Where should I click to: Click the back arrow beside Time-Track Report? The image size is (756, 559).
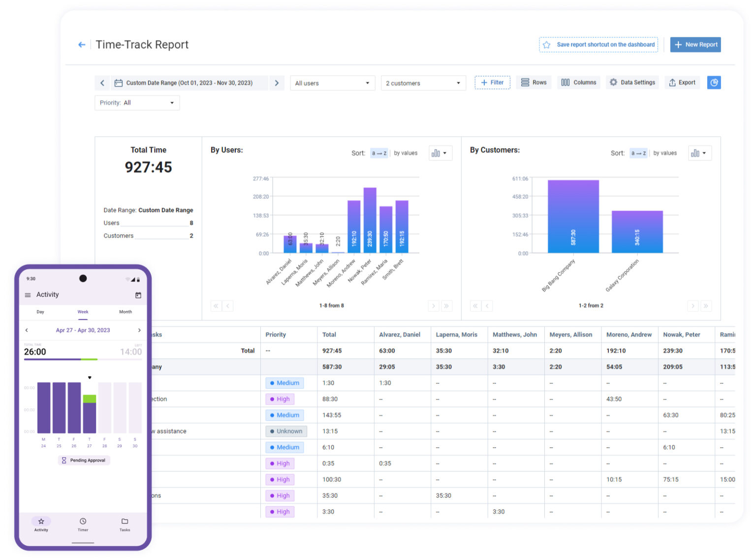click(82, 45)
